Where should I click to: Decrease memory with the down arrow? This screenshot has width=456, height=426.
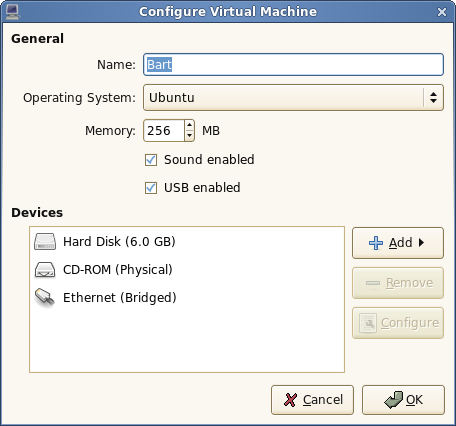click(189, 136)
